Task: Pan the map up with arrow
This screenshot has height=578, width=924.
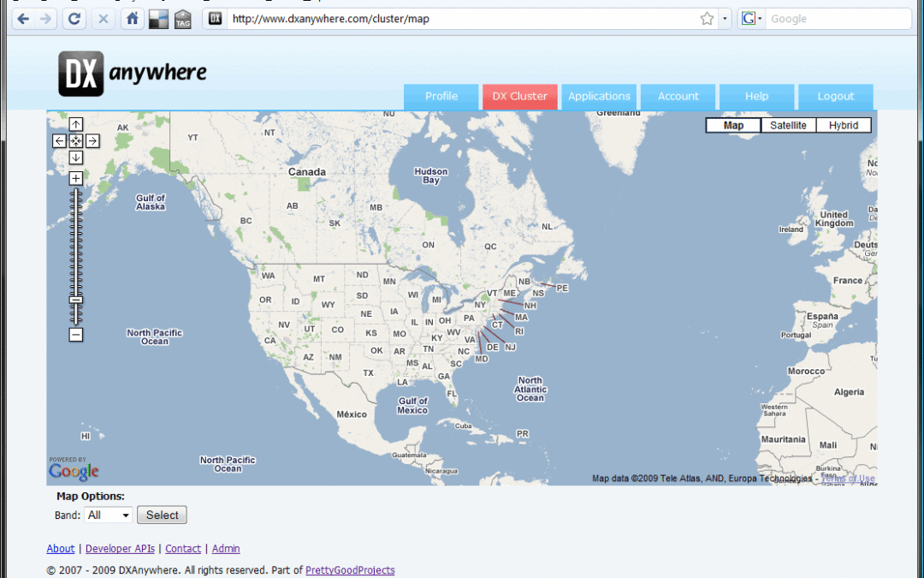Action: click(76, 125)
